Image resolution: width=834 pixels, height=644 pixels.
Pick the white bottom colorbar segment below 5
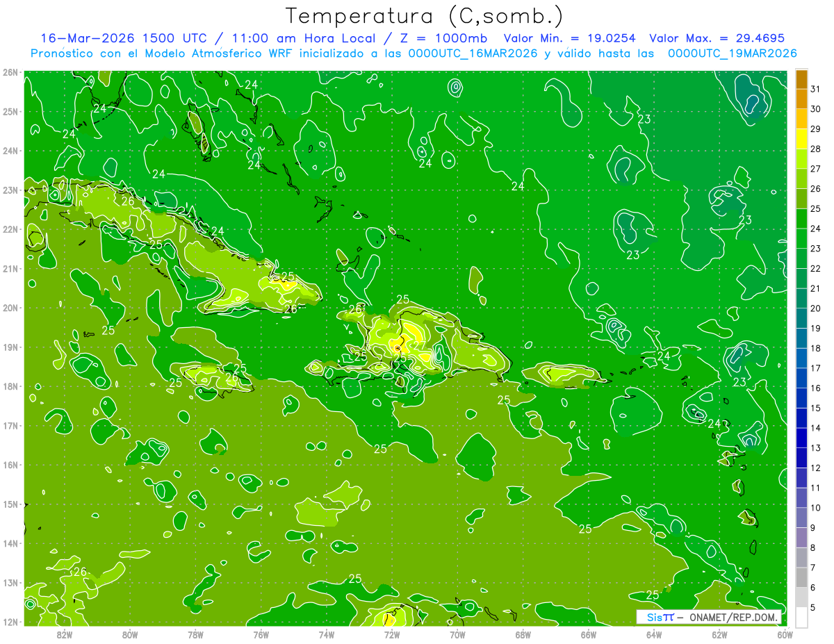(x=801, y=617)
